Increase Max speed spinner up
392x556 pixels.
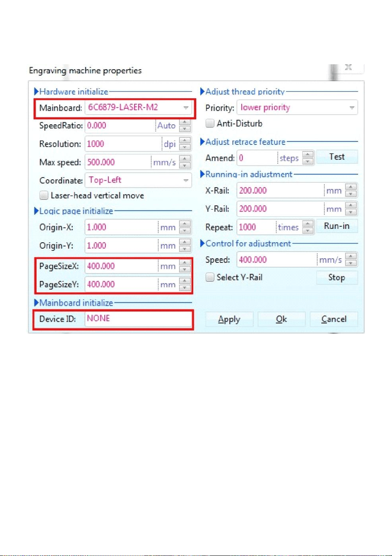(185, 159)
